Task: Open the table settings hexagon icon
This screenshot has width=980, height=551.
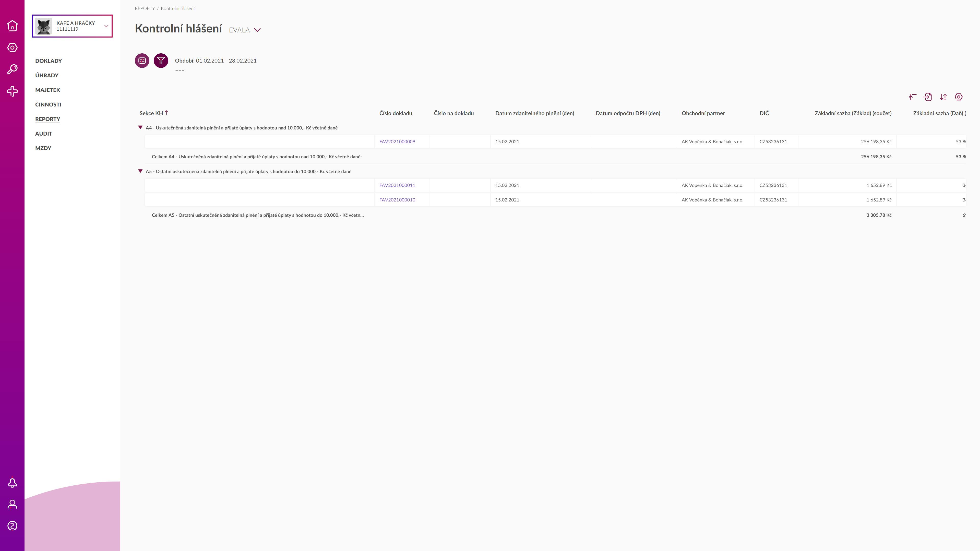Action: point(958,97)
